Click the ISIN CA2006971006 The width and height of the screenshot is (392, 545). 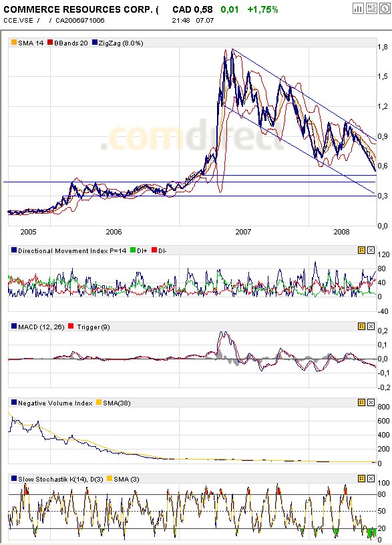click(x=80, y=21)
